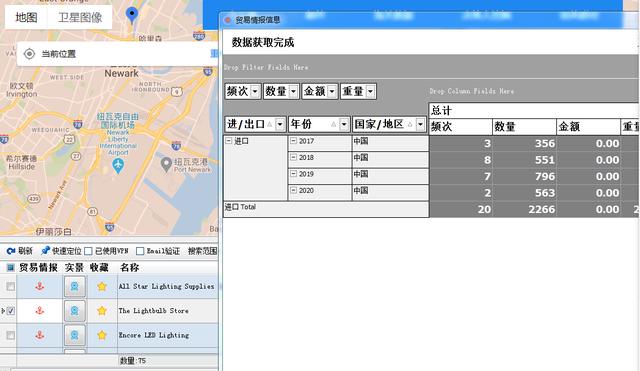Screen dimensions: 640x371
Task: Collapse the 2018 year row
Action: click(x=293, y=157)
